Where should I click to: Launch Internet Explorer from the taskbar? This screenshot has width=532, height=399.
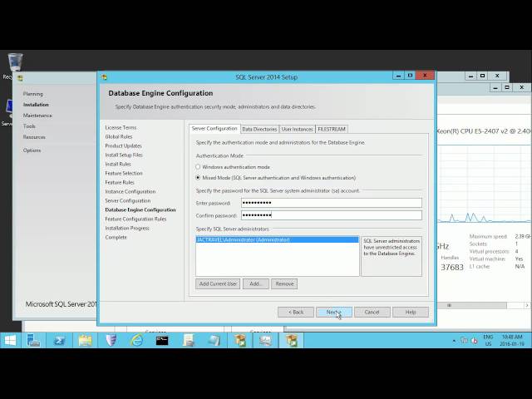(x=136, y=340)
